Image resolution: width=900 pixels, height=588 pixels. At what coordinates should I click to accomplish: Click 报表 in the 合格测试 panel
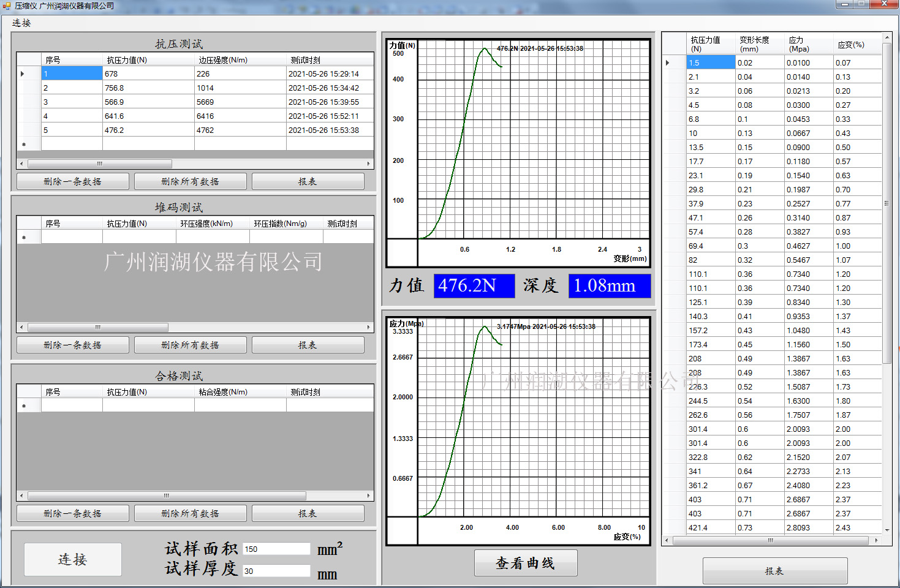(308, 513)
